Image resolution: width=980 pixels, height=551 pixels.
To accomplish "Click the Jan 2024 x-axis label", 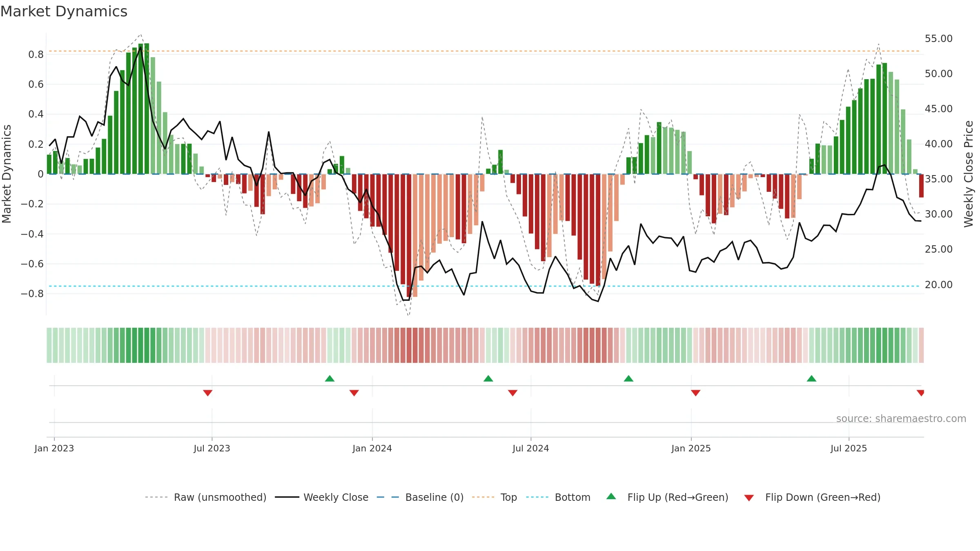I will click(372, 448).
